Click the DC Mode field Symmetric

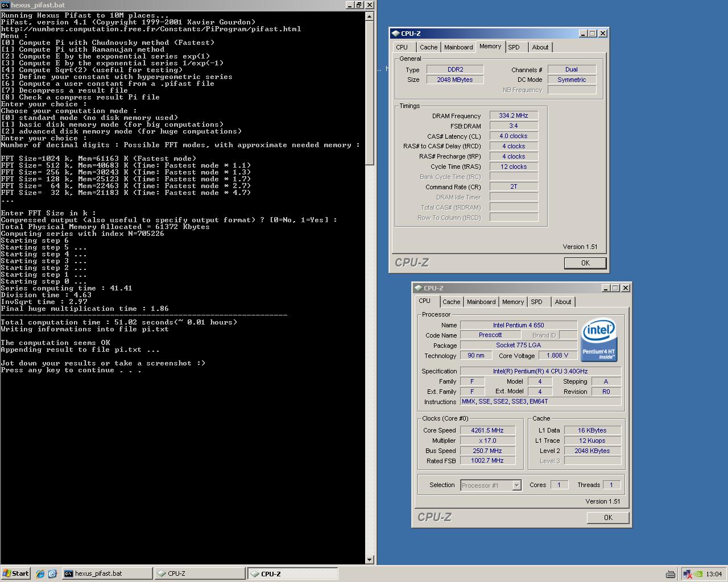click(572, 80)
